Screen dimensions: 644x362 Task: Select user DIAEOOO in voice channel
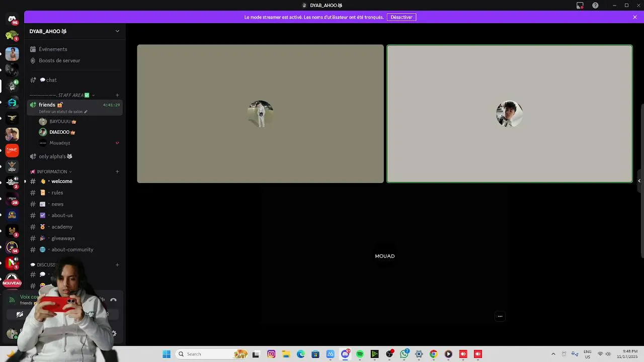(x=74, y=132)
